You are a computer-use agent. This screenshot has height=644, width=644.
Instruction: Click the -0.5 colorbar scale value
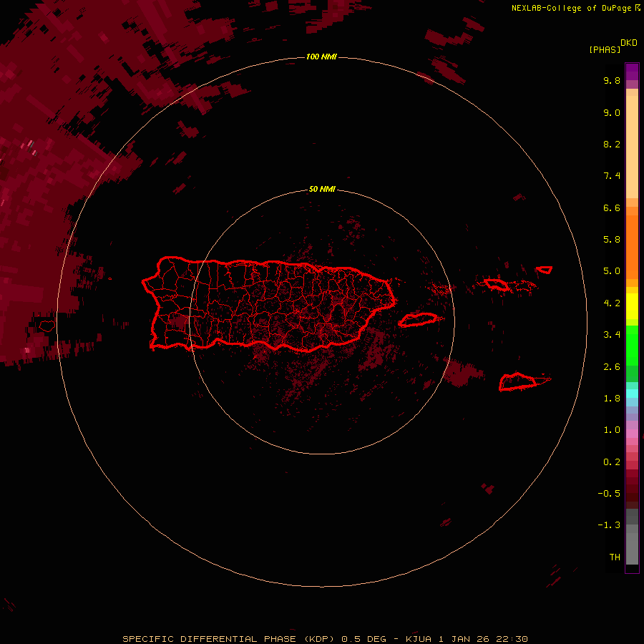coord(609,494)
